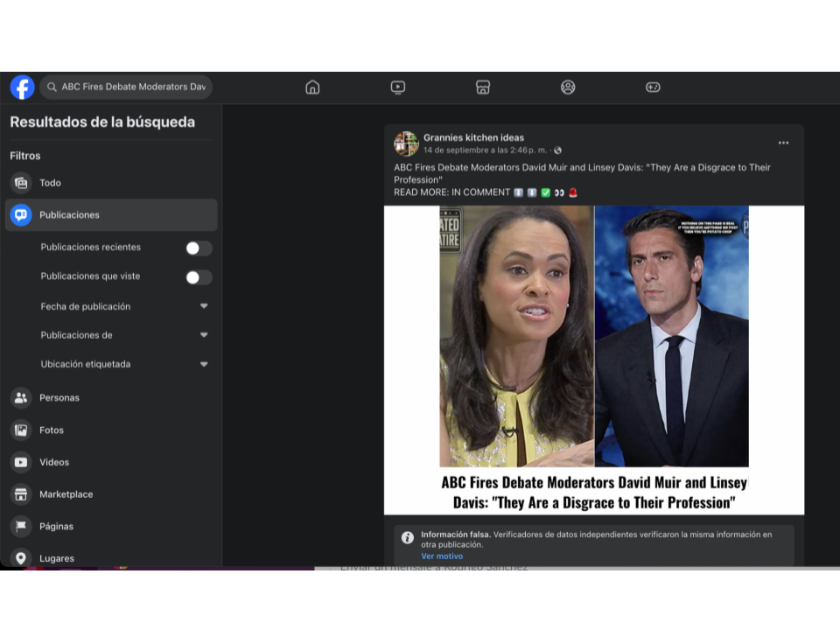Open the Grannies kitchen ideas page name

point(473,137)
